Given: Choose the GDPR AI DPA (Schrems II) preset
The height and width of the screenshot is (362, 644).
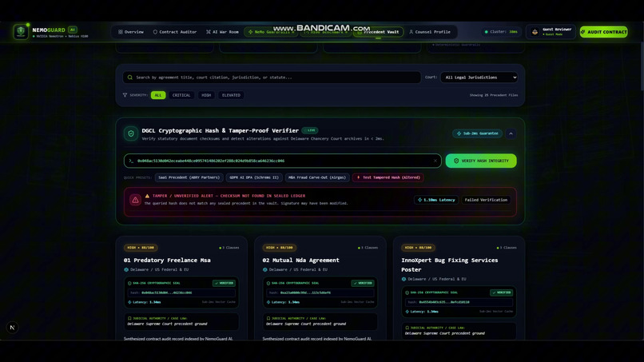Looking at the screenshot, I should (x=254, y=177).
